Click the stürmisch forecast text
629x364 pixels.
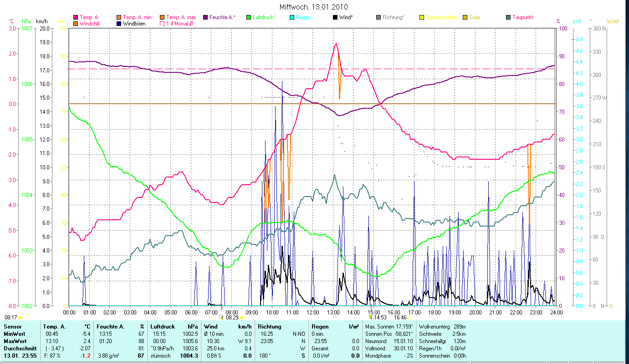pyautogui.click(x=160, y=356)
